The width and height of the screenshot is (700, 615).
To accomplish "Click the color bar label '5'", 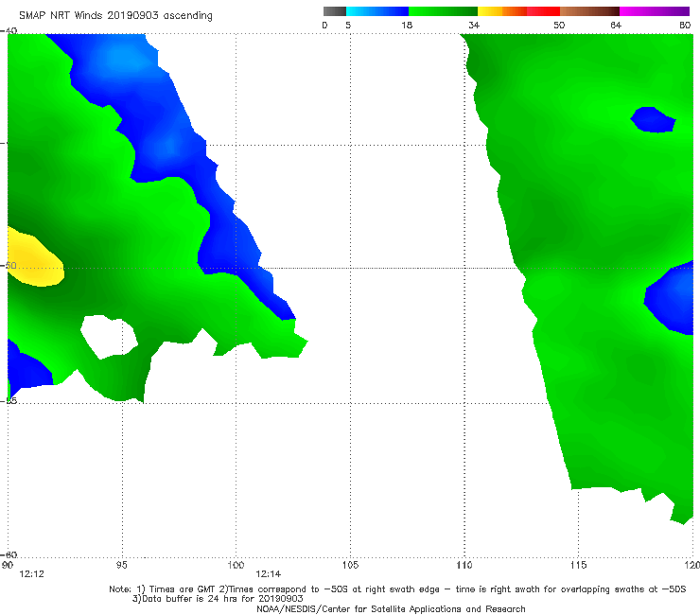I will coord(348,25).
